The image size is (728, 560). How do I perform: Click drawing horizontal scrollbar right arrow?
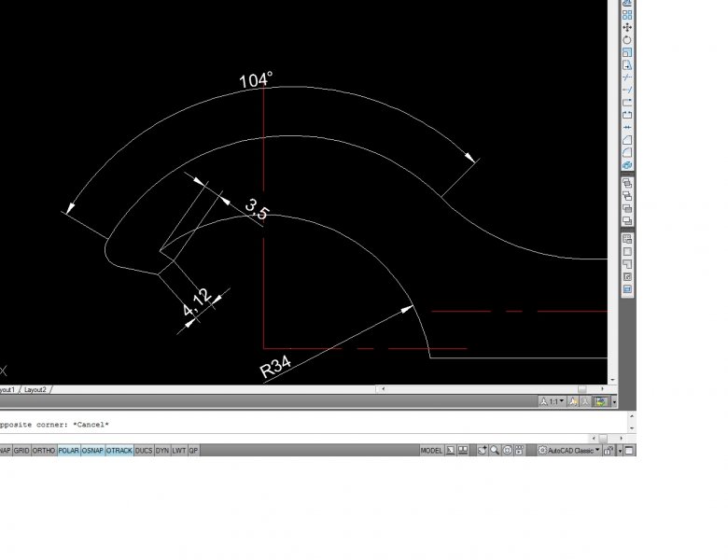(602, 389)
